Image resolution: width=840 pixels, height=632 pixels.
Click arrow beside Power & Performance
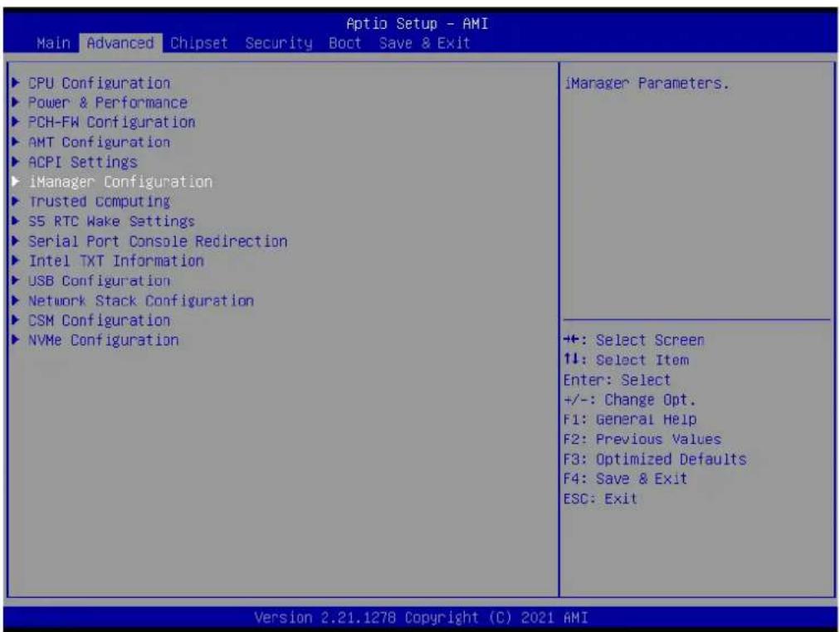click(x=16, y=102)
